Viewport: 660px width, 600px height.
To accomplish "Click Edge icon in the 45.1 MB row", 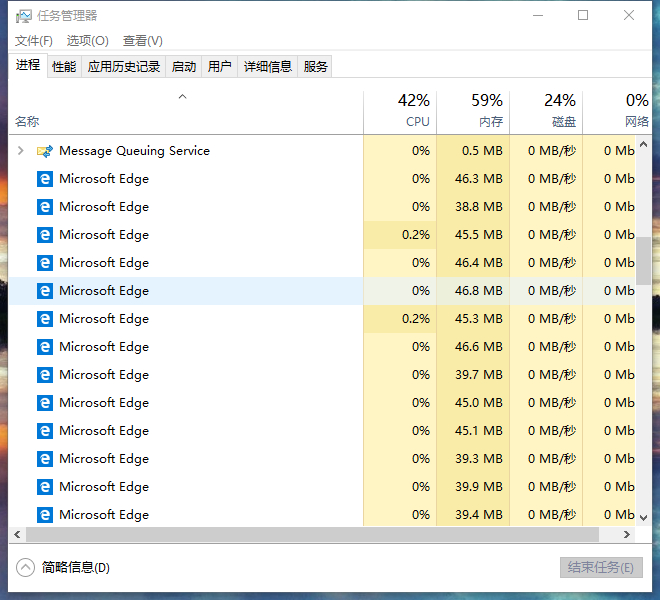I will coord(45,431).
